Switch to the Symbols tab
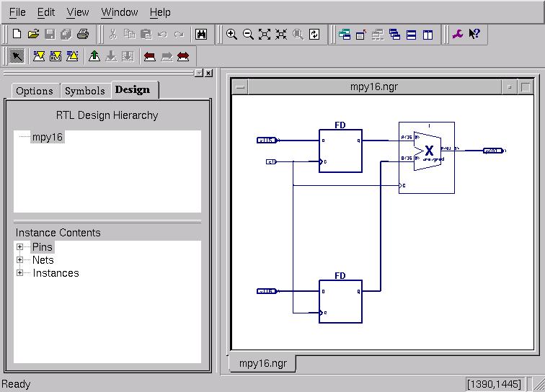 (x=84, y=91)
